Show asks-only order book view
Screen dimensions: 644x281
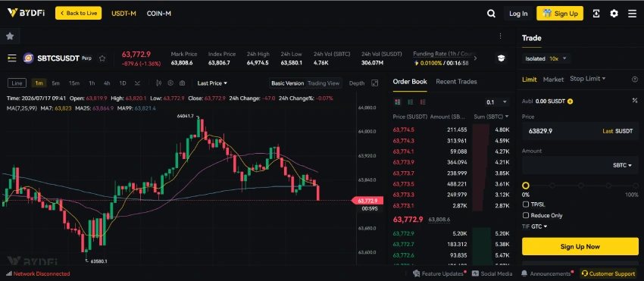coord(423,102)
